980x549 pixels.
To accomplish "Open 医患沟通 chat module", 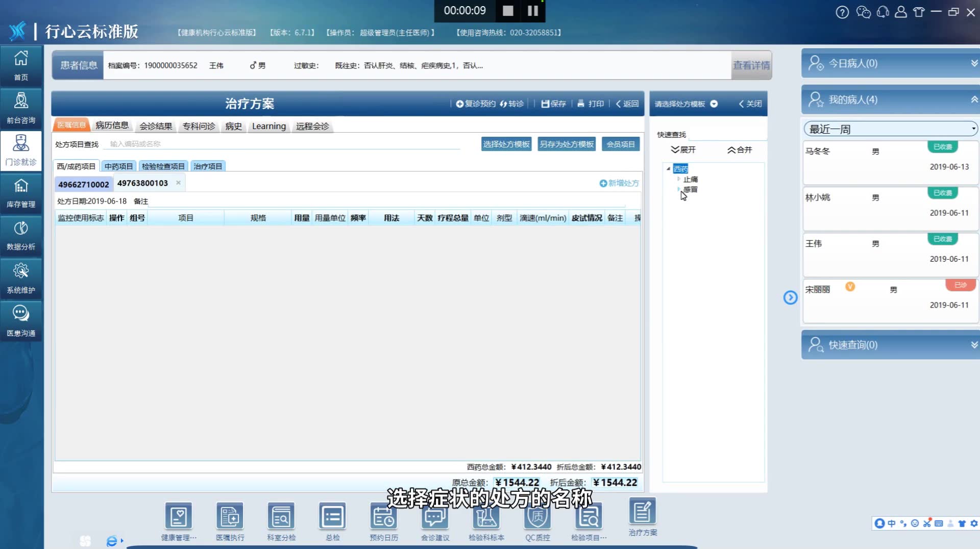I will coord(21,321).
